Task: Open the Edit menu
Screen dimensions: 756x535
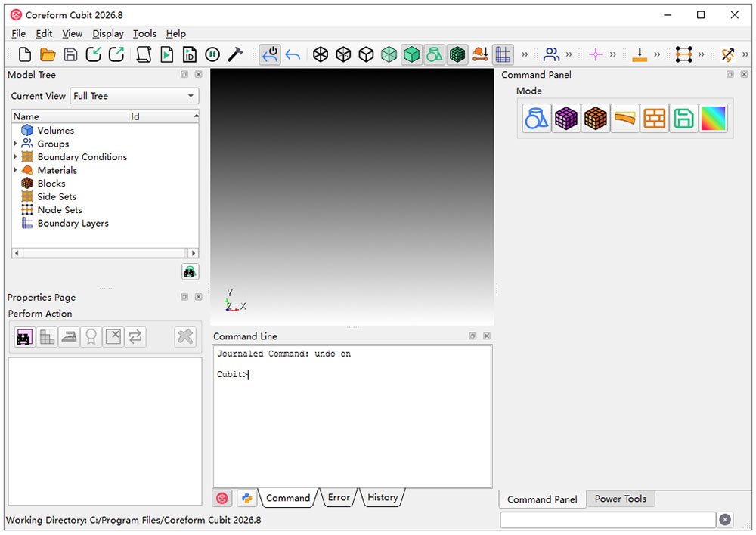Action: [x=44, y=34]
